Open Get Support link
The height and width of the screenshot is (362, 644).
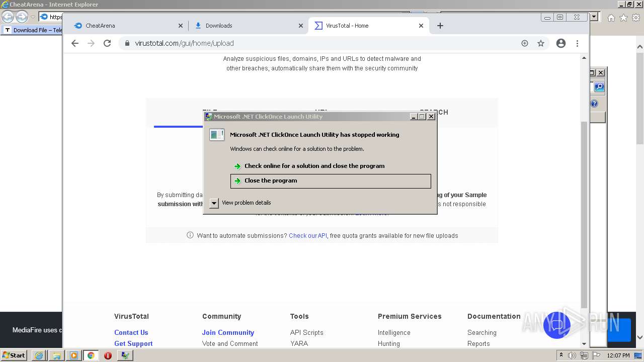(133, 343)
